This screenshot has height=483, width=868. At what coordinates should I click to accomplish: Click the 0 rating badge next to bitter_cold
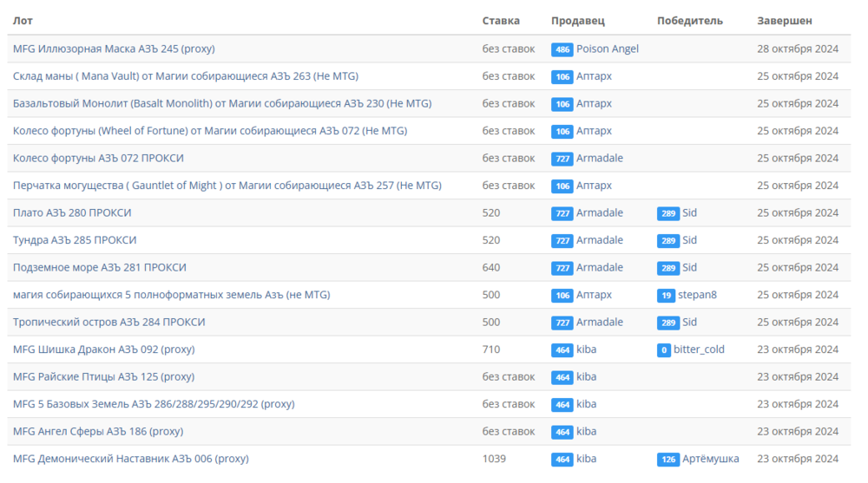[x=664, y=349]
